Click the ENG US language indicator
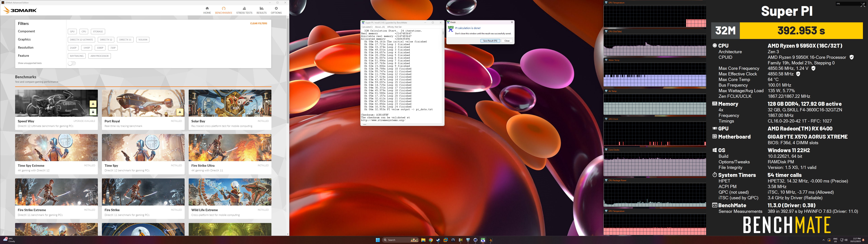The width and height of the screenshot is (868, 244). [835, 240]
